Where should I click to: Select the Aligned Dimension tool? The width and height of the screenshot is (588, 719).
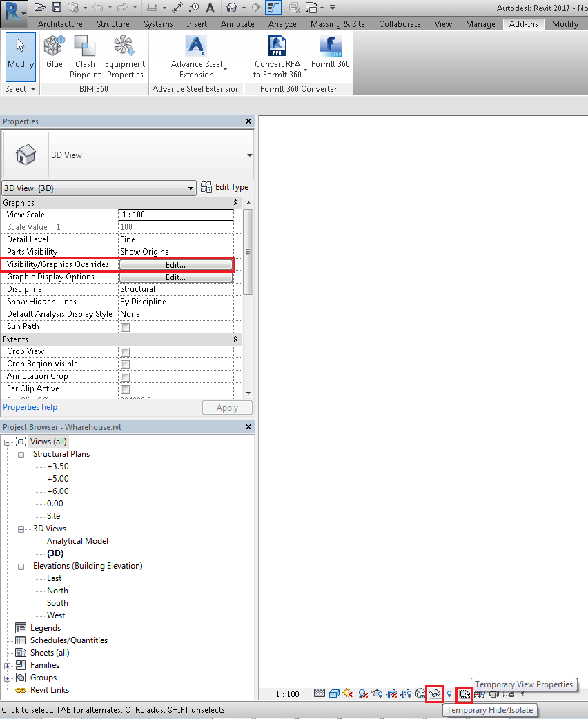(x=177, y=8)
